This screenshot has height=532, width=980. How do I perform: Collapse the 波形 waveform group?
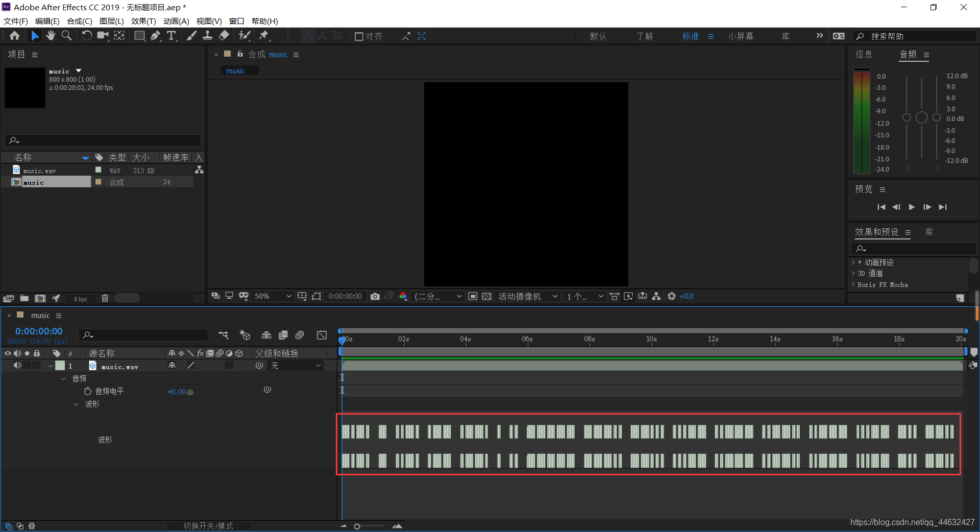76,404
